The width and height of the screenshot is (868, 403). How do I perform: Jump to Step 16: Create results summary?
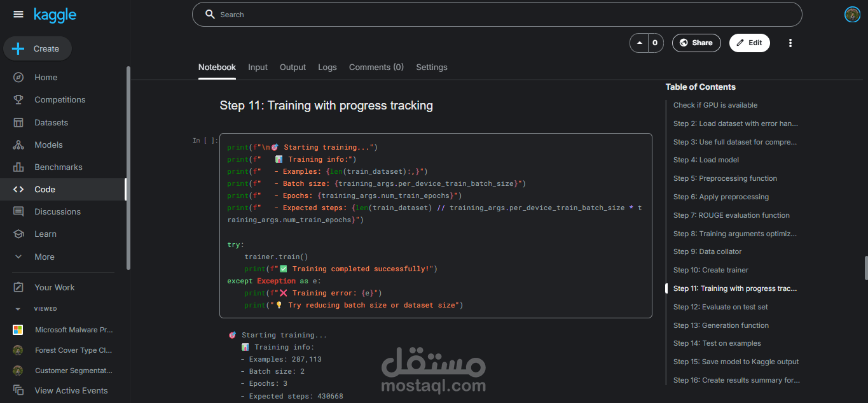[x=736, y=380]
